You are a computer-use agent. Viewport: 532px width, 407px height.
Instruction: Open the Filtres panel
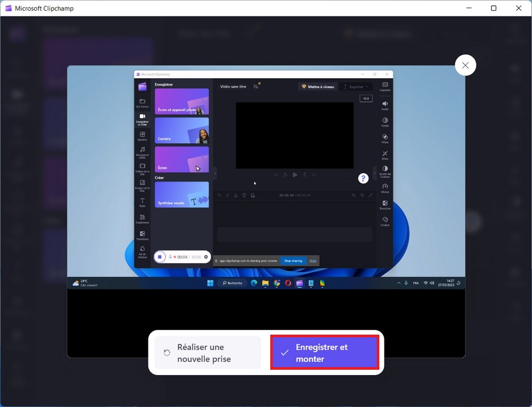click(x=385, y=137)
